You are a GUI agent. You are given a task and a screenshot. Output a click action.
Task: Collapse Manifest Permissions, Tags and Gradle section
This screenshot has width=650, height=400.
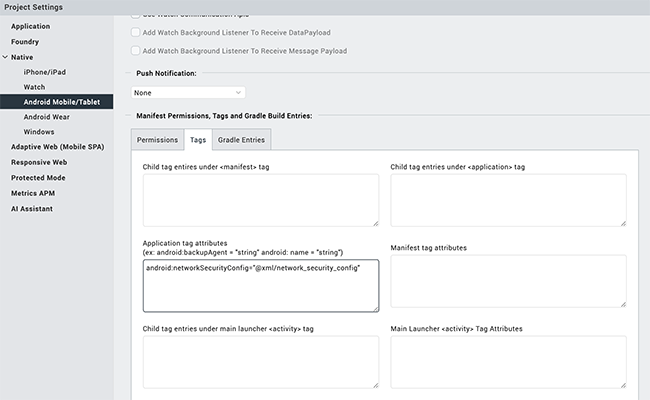click(x=126, y=116)
